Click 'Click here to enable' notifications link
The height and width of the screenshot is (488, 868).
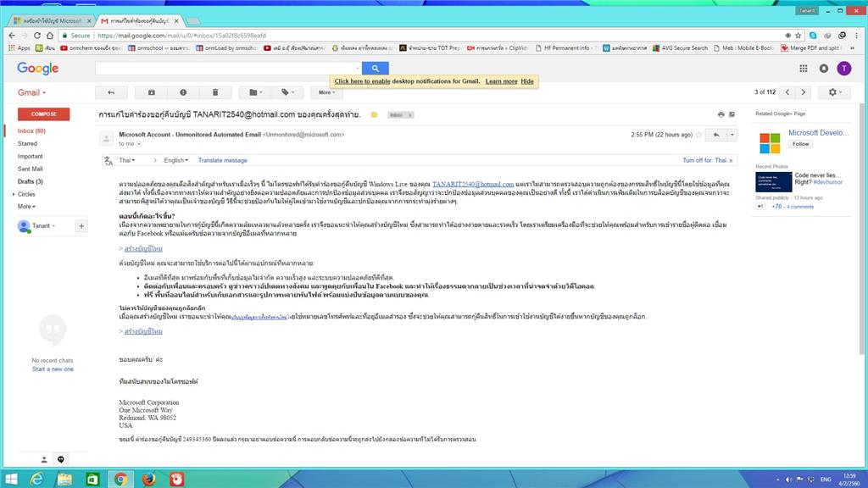pyautogui.click(x=362, y=81)
